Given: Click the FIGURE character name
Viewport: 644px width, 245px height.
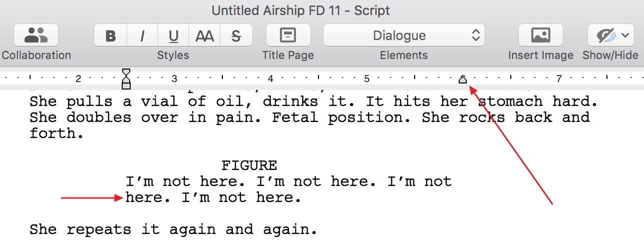Looking at the screenshot, I should pos(249,165).
